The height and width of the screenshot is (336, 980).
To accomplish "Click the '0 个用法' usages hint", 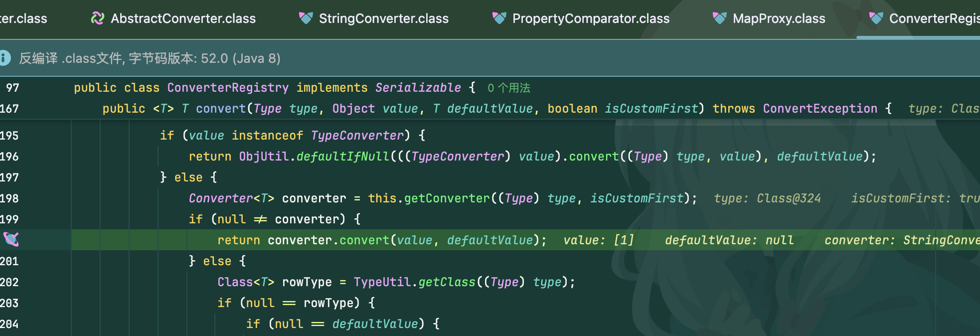I will click(x=508, y=88).
